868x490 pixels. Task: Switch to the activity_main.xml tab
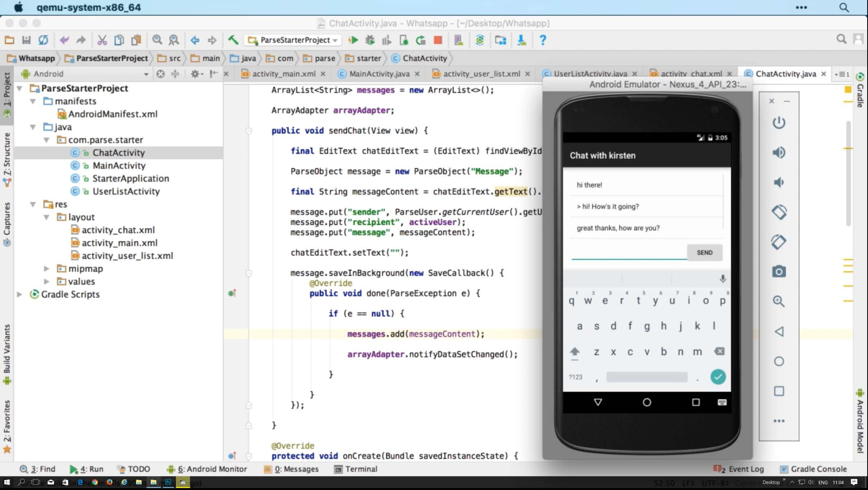pyautogui.click(x=284, y=74)
